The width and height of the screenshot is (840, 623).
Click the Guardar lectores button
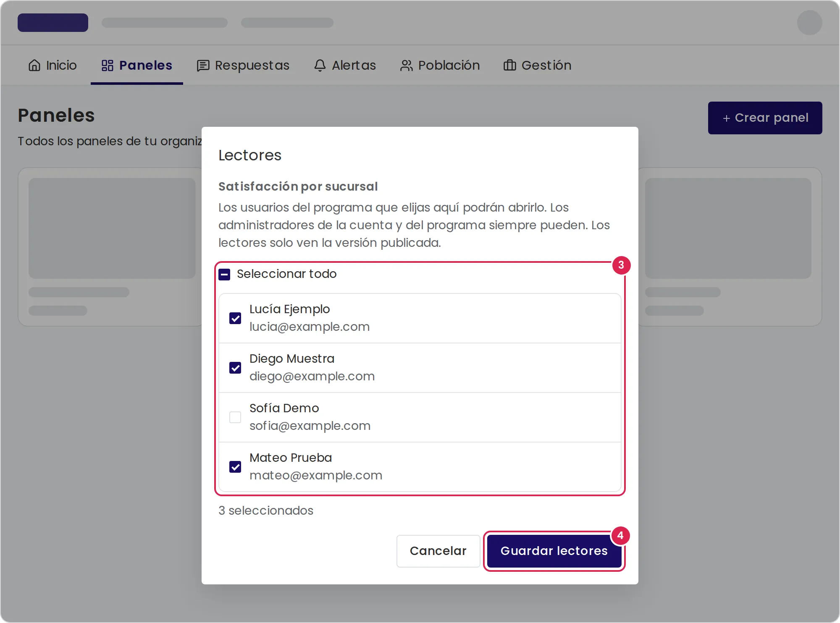pos(554,551)
